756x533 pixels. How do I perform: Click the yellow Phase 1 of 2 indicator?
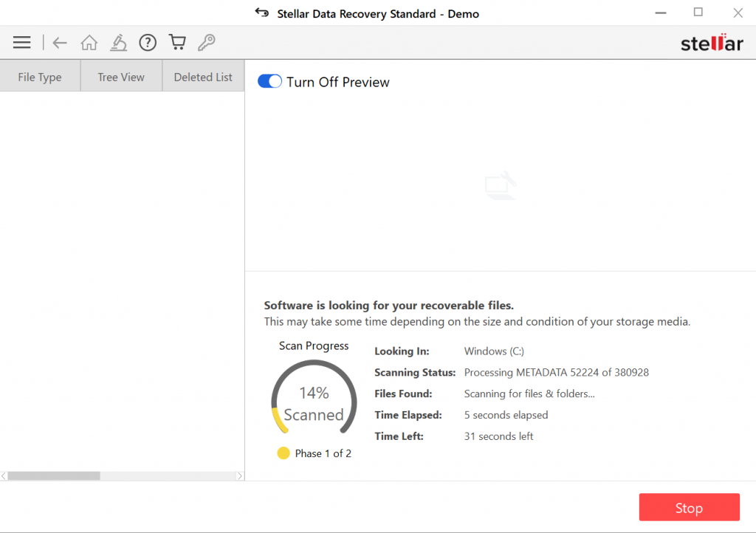(283, 453)
